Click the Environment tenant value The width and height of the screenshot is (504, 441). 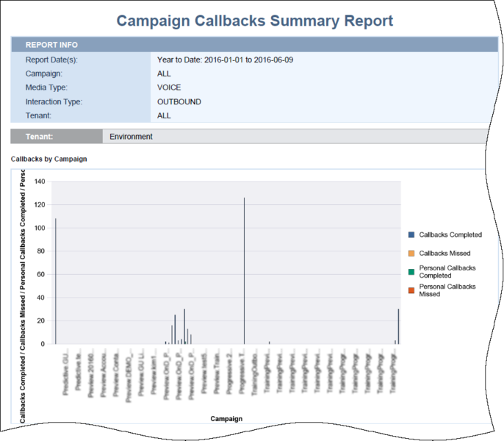coord(130,136)
